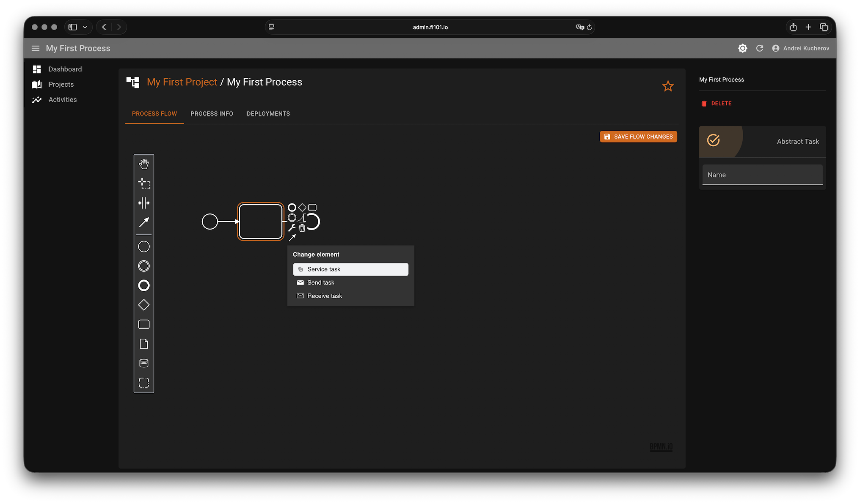Select the data store shape in palette
Screen dimensions: 860x504
click(x=144, y=363)
